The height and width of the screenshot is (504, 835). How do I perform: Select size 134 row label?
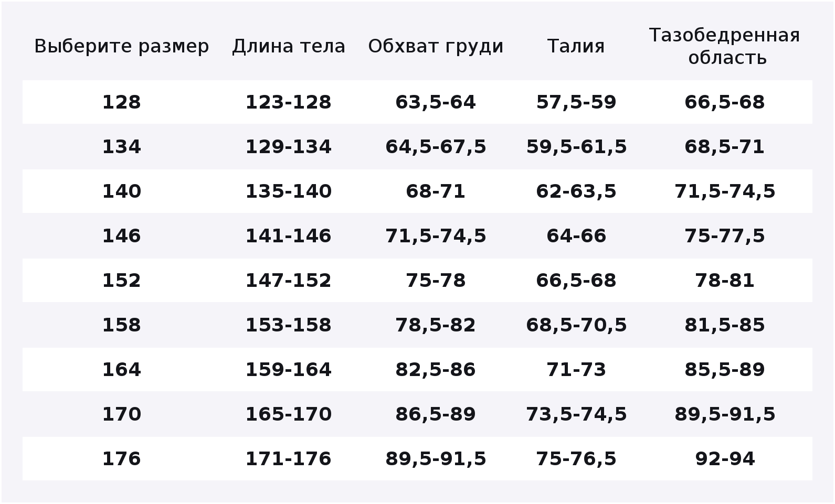click(x=121, y=146)
